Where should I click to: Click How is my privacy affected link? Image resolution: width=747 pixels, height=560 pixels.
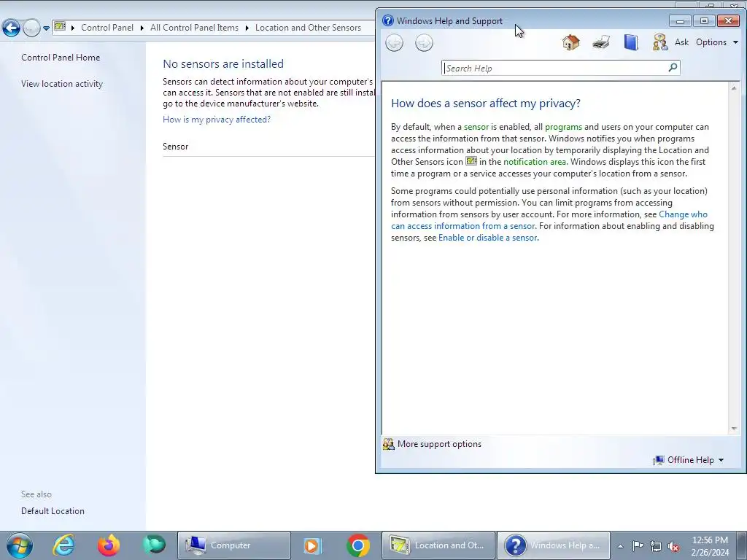click(217, 120)
